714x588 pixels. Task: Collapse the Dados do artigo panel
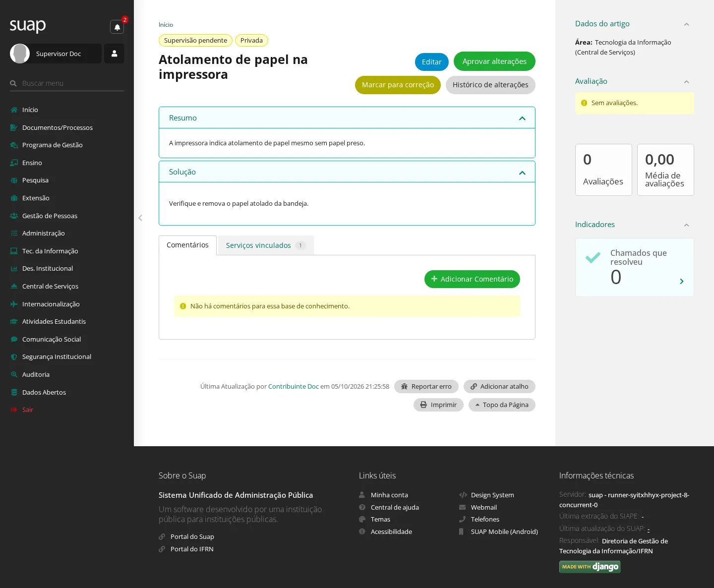pos(686,24)
